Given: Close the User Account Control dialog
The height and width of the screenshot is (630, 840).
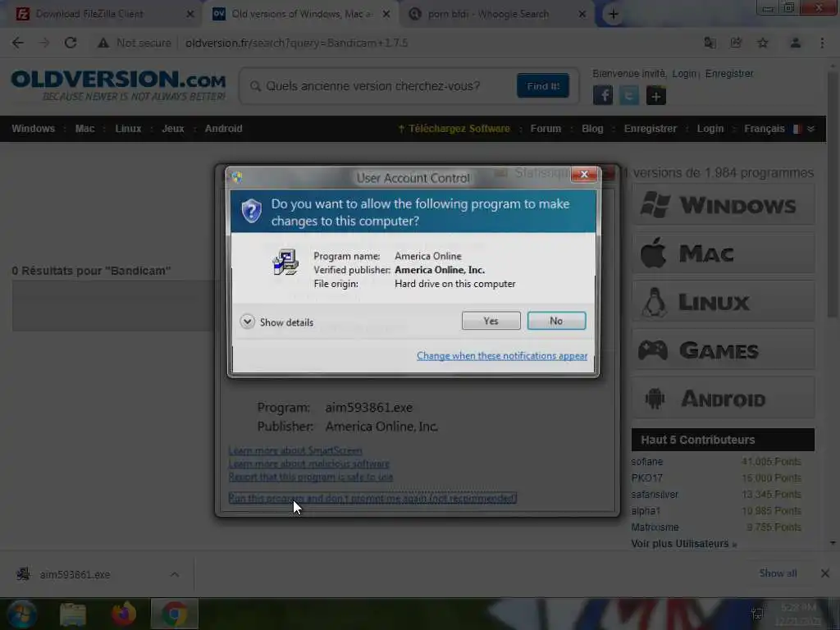Looking at the screenshot, I should click(584, 174).
